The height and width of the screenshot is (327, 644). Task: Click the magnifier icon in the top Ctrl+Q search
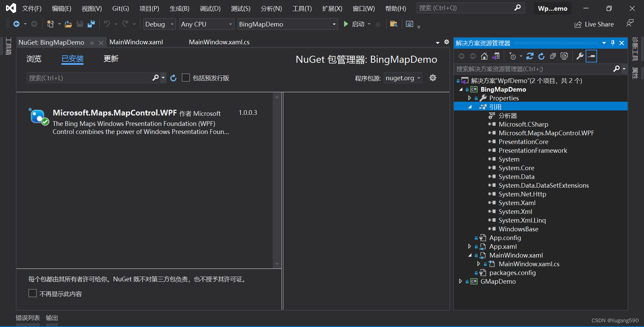[518, 8]
